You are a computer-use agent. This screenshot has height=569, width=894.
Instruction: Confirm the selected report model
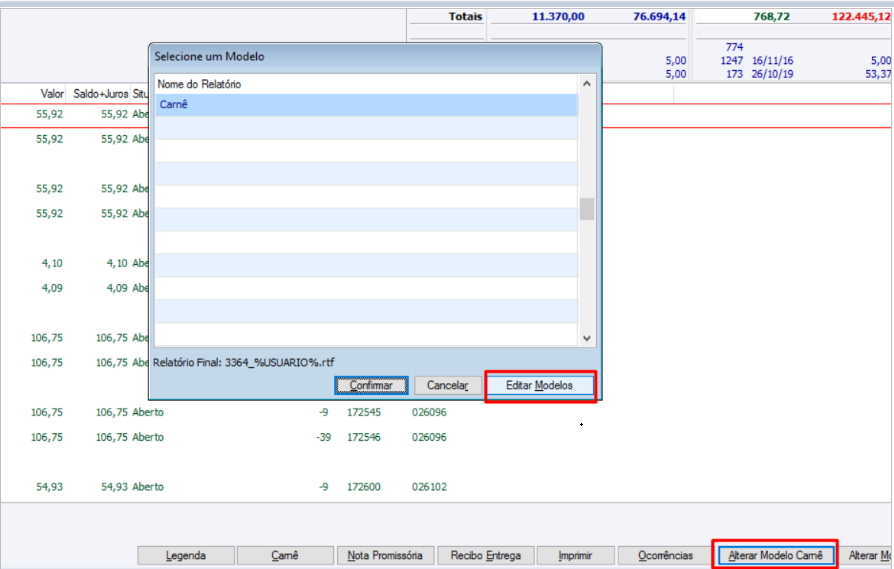click(x=371, y=385)
